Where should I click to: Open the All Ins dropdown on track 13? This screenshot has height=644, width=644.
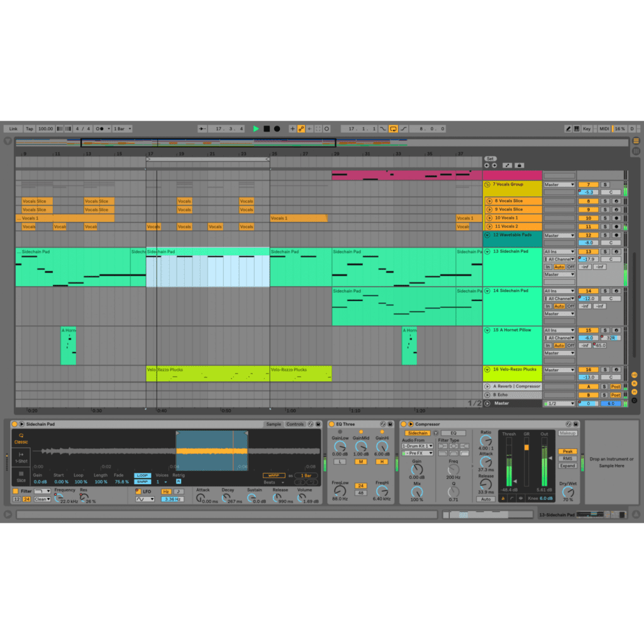pos(559,252)
